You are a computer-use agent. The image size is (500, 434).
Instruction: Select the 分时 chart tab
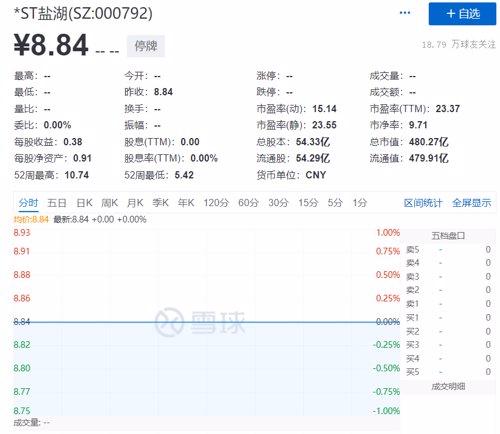click(x=28, y=203)
